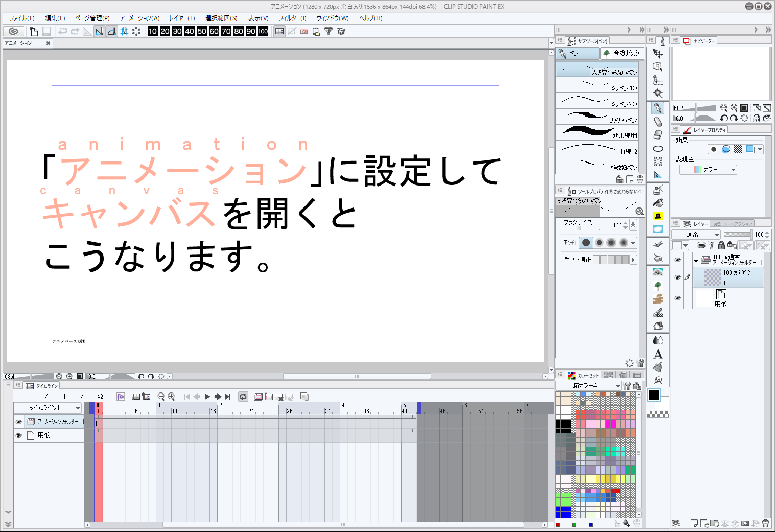Zoom out the timeline

coord(161,397)
